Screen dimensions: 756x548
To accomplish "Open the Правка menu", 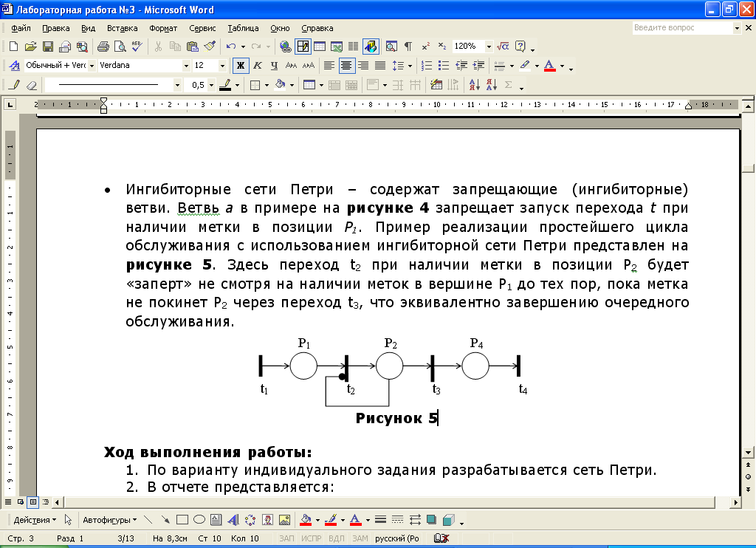I will pos(56,28).
